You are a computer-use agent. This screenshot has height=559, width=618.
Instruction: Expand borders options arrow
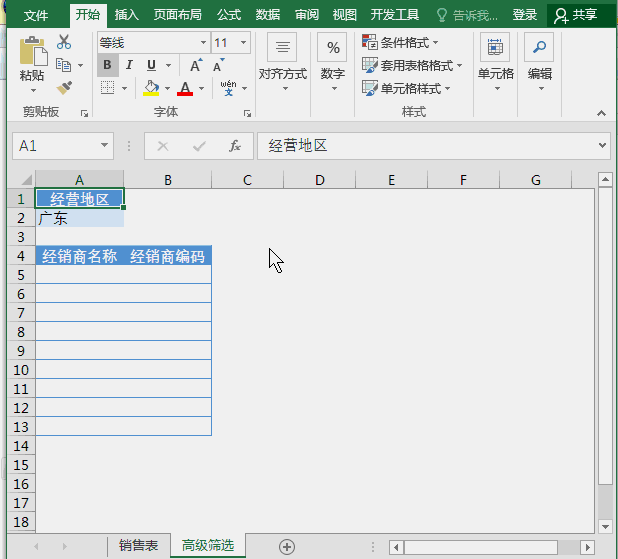point(125,88)
